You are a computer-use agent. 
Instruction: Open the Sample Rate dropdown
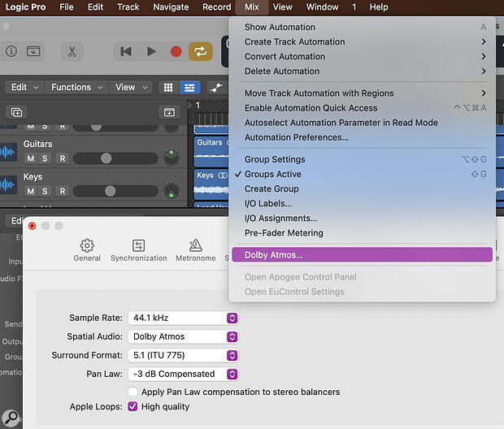pos(183,318)
